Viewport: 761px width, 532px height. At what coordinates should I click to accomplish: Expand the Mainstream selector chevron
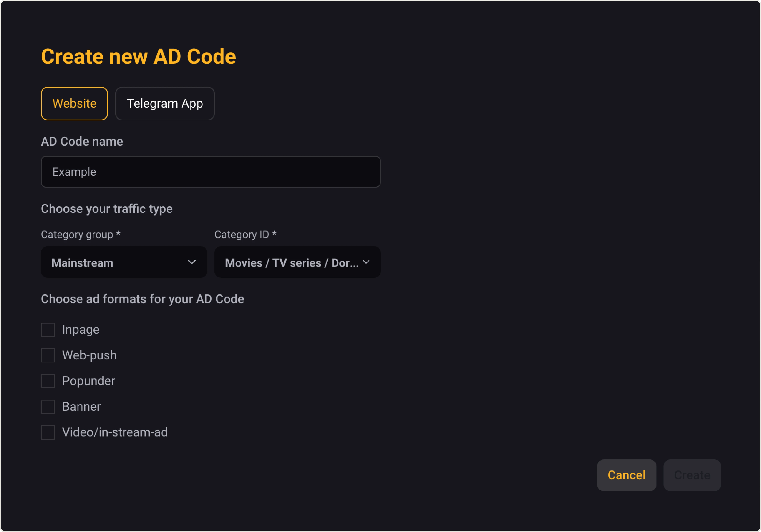click(192, 262)
